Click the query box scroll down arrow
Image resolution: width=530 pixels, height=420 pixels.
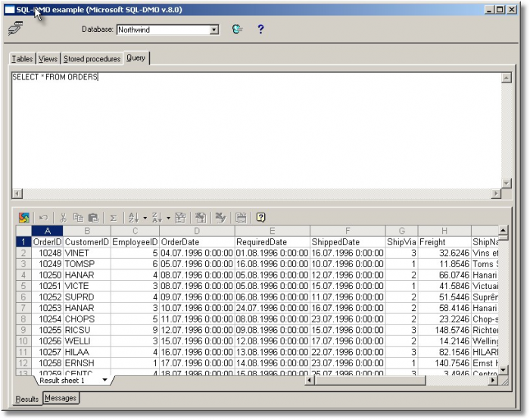pos(506,183)
